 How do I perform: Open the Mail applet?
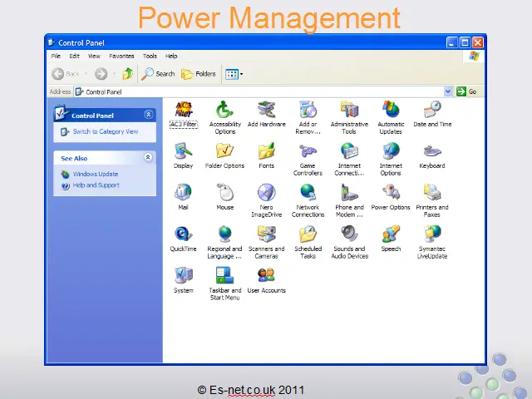point(183,197)
